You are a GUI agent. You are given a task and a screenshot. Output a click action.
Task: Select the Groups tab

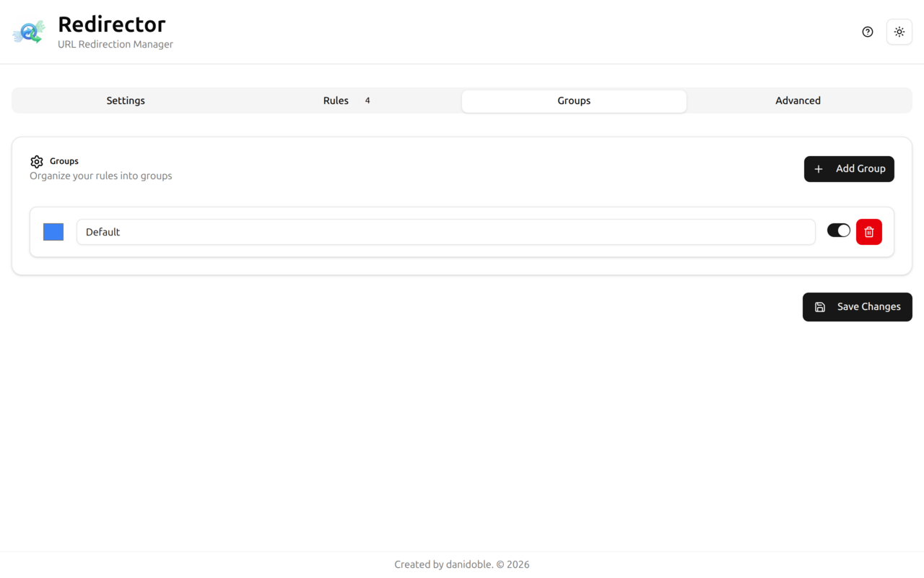point(574,100)
